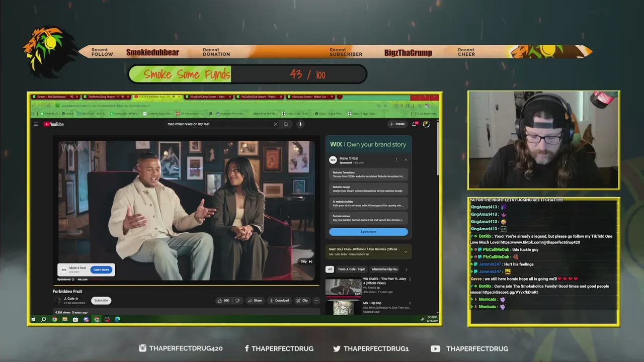Click the J. Cole channel avatar
644x362 pixels.
[x=57, y=300]
